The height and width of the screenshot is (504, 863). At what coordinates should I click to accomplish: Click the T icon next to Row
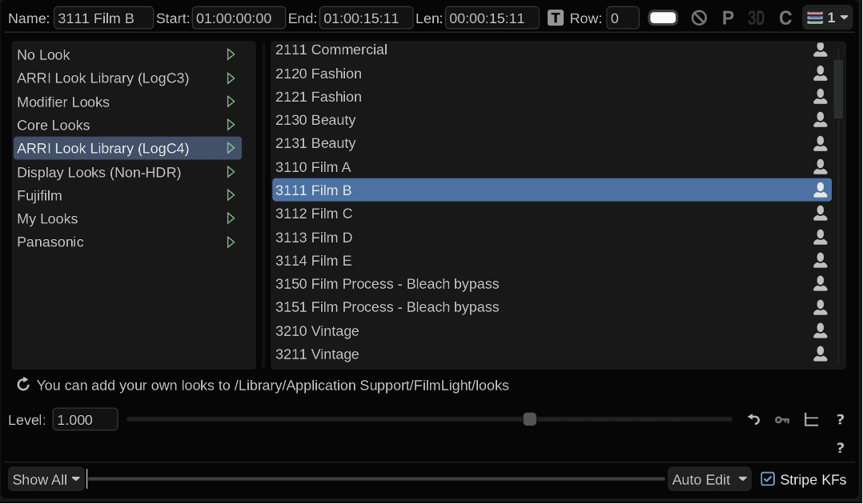pyautogui.click(x=556, y=18)
